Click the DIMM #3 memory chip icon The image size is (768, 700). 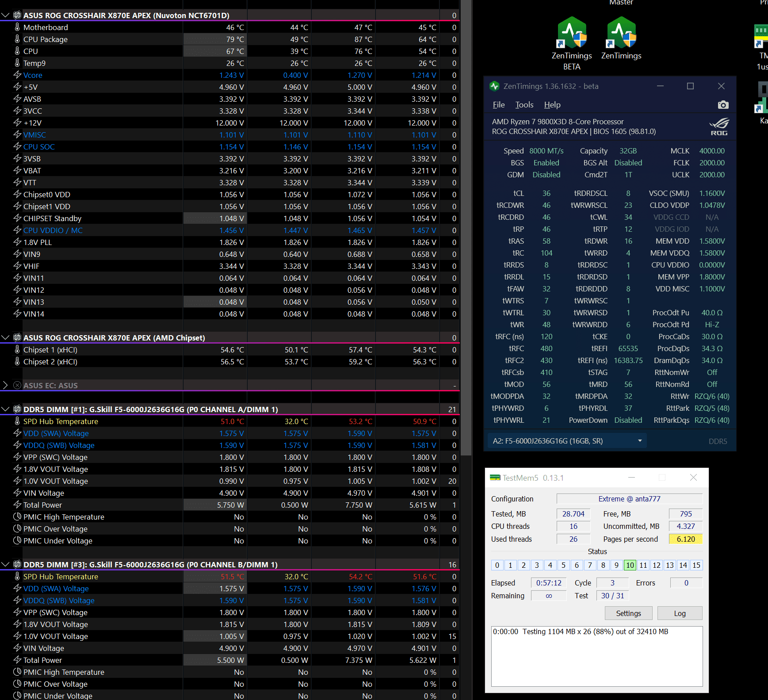click(17, 564)
